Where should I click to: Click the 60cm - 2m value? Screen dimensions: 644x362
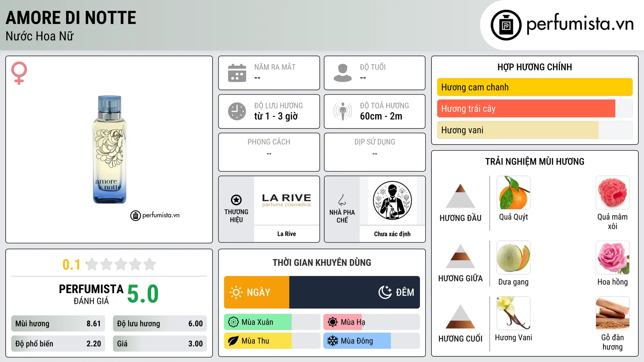click(381, 116)
